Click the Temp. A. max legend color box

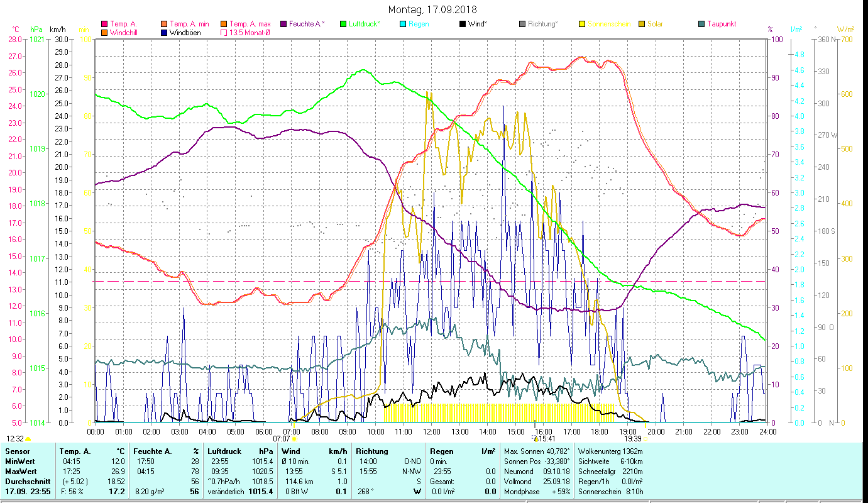coord(223,25)
